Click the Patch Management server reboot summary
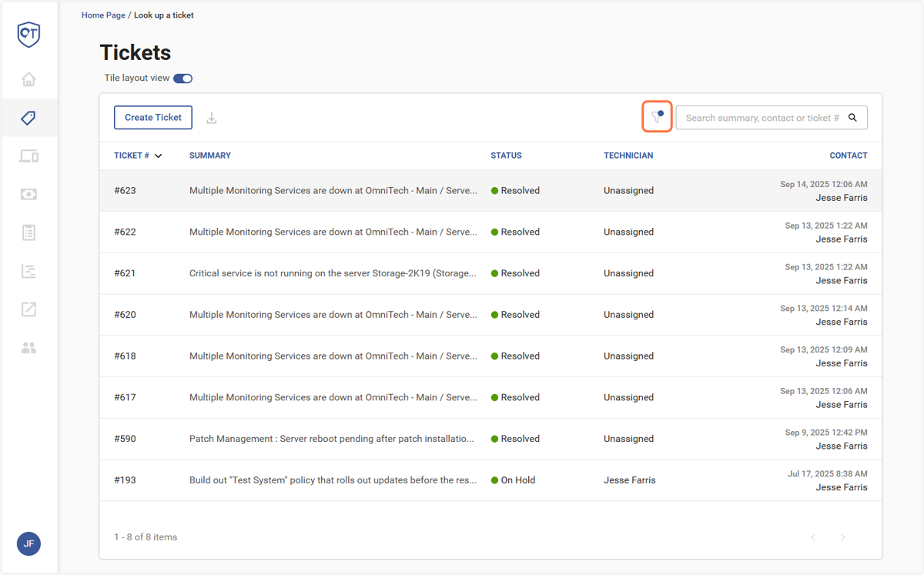The height and width of the screenshot is (575, 924). [332, 439]
